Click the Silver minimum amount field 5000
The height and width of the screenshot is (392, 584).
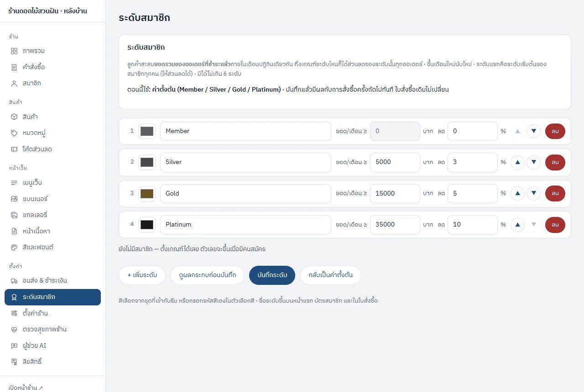point(395,162)
